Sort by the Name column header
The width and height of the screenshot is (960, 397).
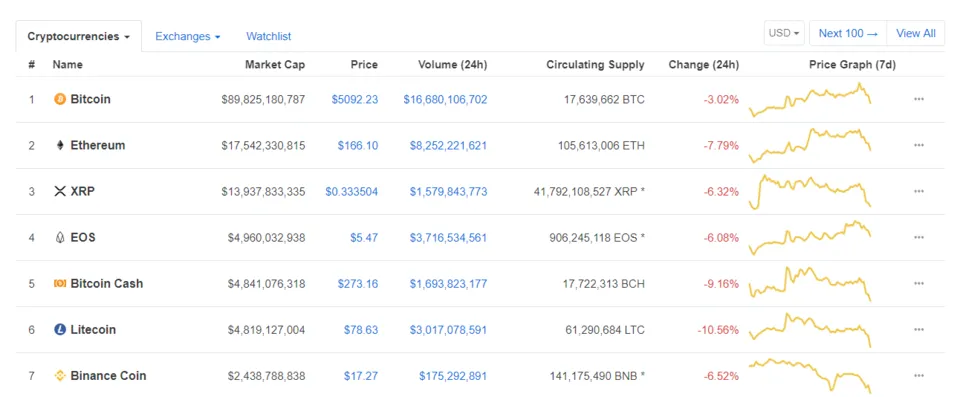pyautogui.click(x=67, y=64)
